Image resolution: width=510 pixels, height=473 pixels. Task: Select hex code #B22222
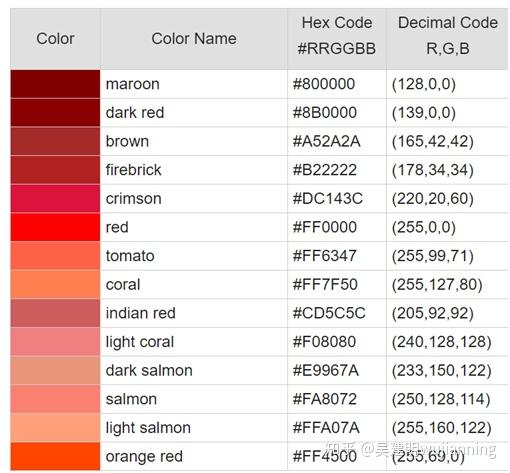tap(325, 170)
